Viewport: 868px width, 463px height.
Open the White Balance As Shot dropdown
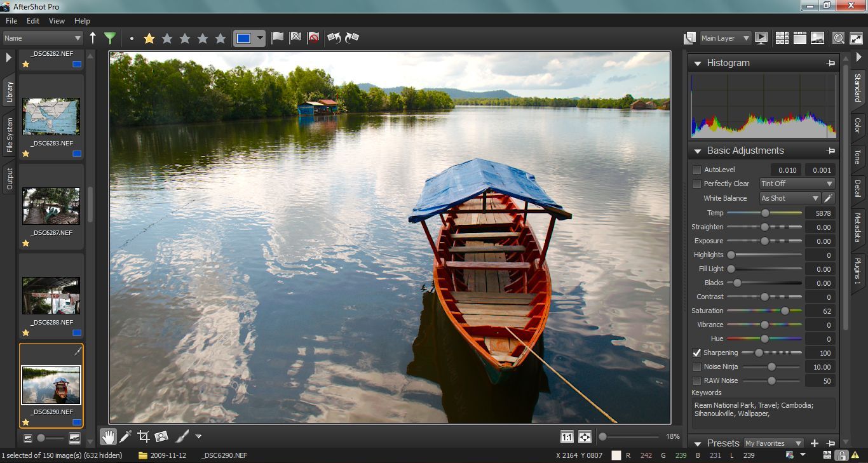pos(790,198)
